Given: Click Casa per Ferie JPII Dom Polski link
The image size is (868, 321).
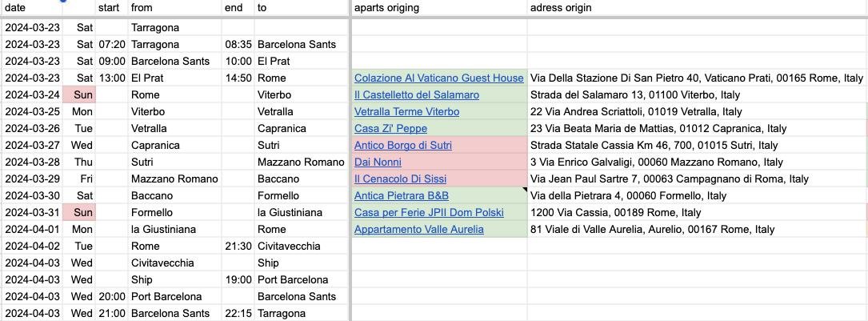Looking at the screenshot, I should coord(429,213).
